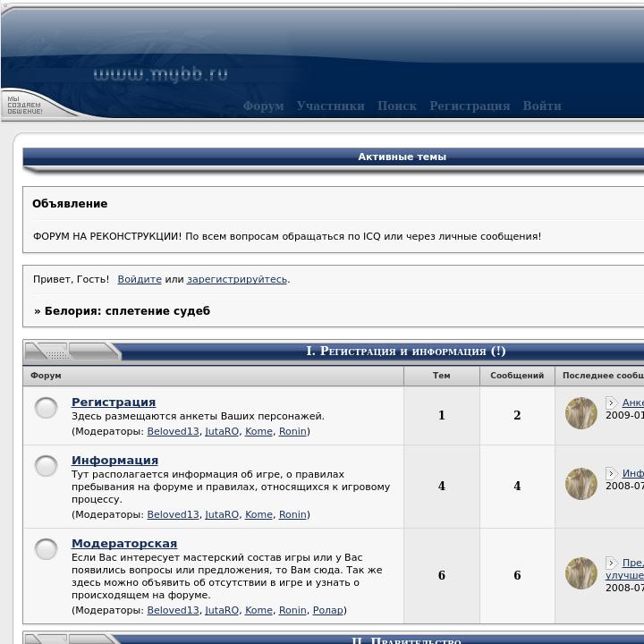Open moderator JutaRO in Модераторская row
Image resolution: width=644 pixels, height=644 pixels.
tap(222, 610)
